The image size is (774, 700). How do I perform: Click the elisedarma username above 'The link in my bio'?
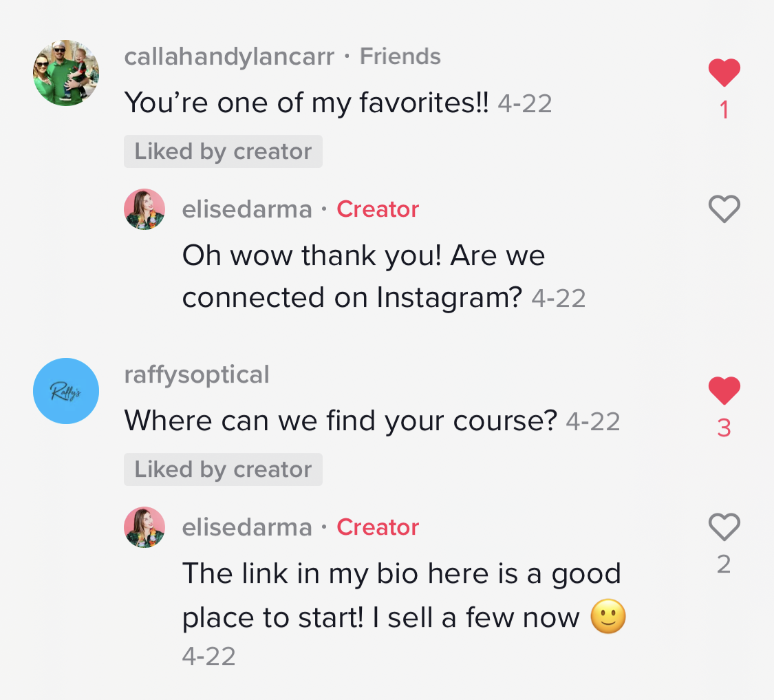click(x=247, y=527)
